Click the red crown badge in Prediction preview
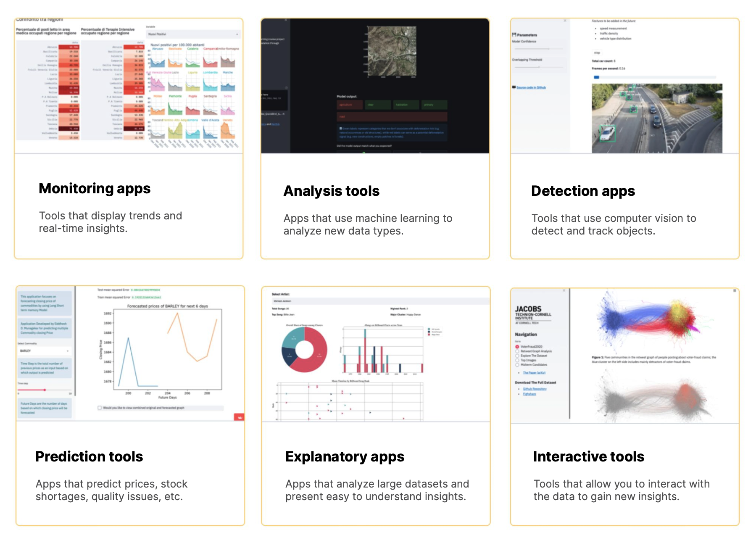 click(x=240, y=417)
